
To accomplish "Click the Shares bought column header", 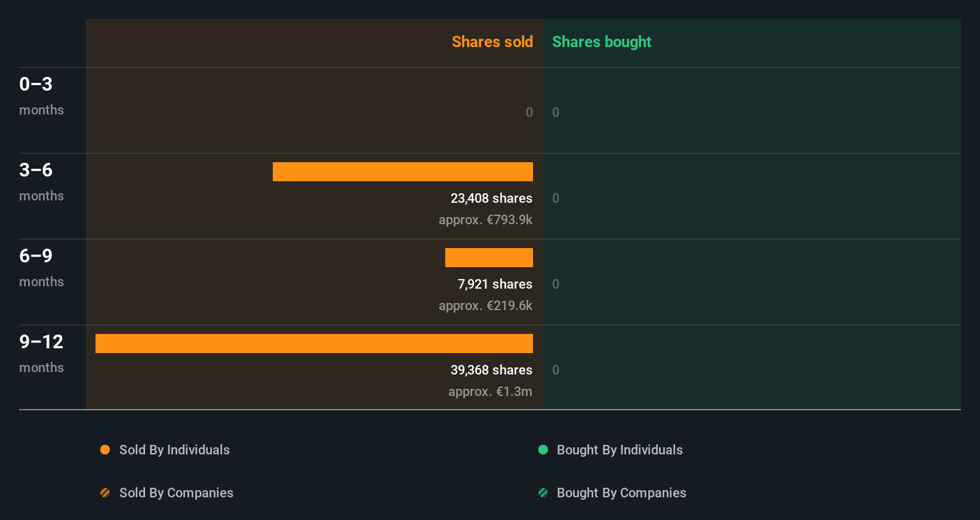I will tap(602, 42).
